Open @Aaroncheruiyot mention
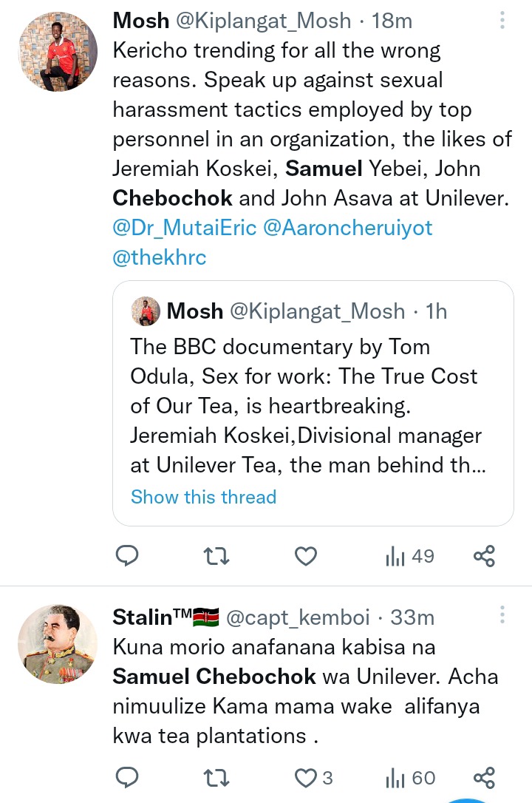 (x=348, y=228)
